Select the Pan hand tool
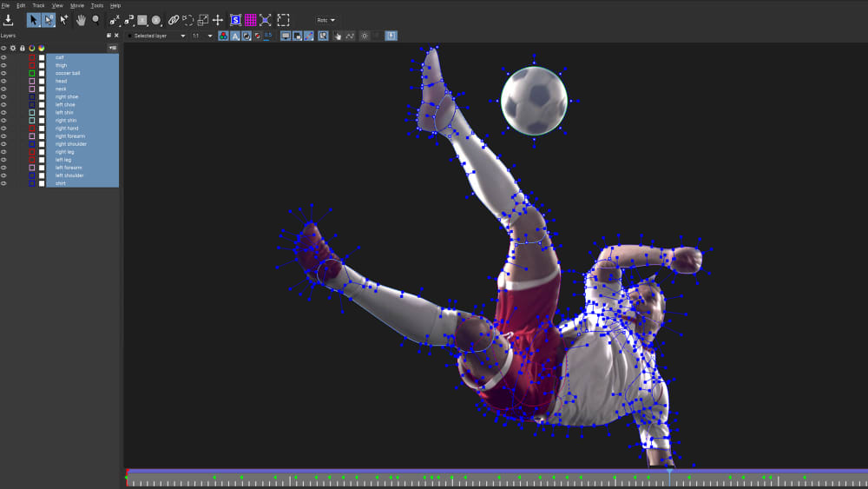This screenshot has width=868, height=489. [81, 20]
